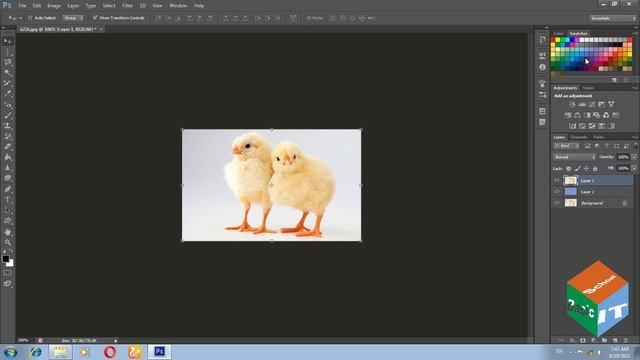Close the document tab
This screenshot has height=360, width=640.
(101, 29)
